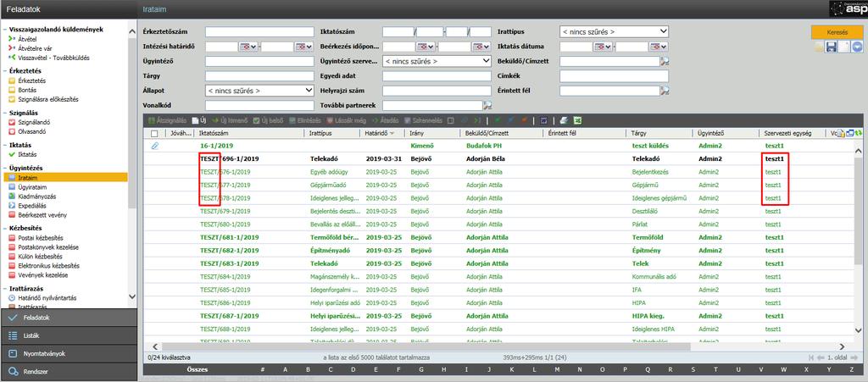Select row TESZT/687-1/2019
The height and width of the screenshot is (382, 868).
(498, 316)
